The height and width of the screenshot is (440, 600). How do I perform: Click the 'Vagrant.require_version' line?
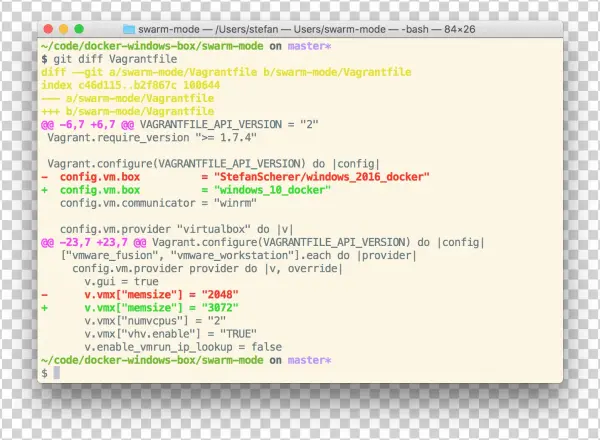coord(152,138)
